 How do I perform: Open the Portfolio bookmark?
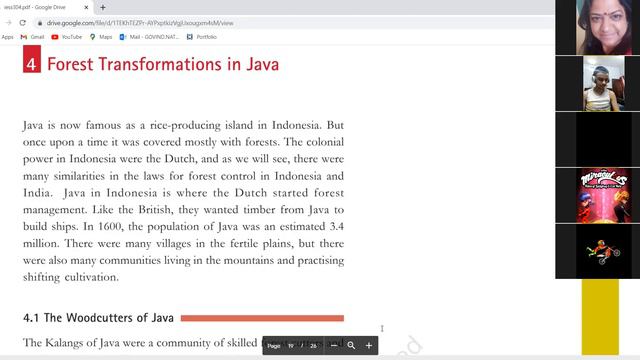202,37
